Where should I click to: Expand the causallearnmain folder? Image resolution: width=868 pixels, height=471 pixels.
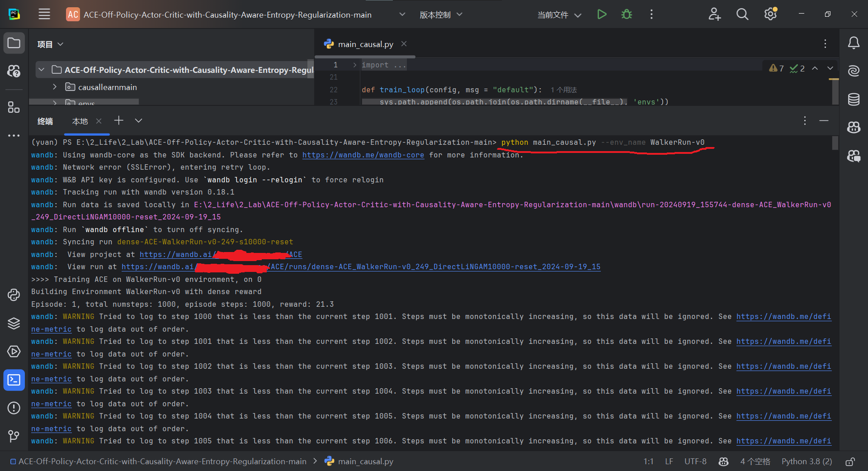tap(55, 87)
